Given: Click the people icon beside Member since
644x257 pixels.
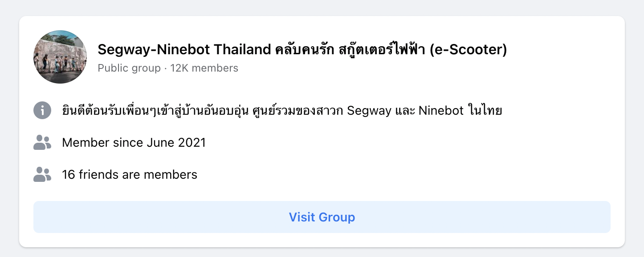Looking at the screenshot, I should tap(42, 142).
